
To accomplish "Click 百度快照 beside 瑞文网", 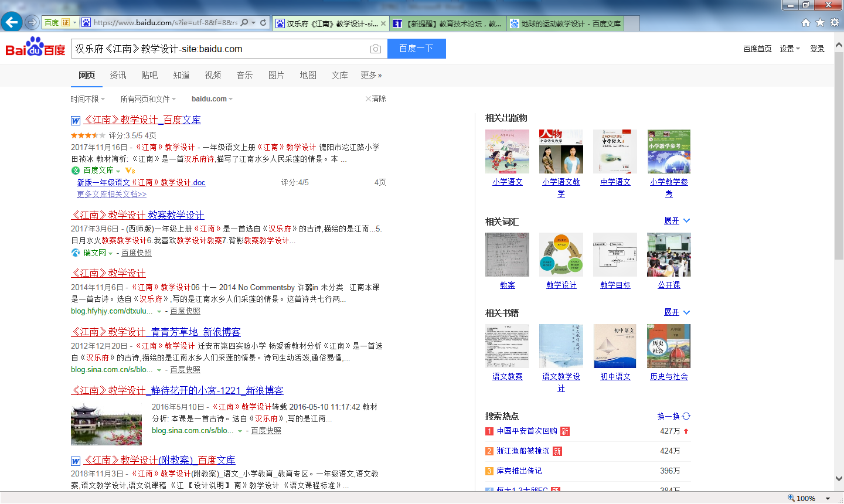I will pos(137,253).
